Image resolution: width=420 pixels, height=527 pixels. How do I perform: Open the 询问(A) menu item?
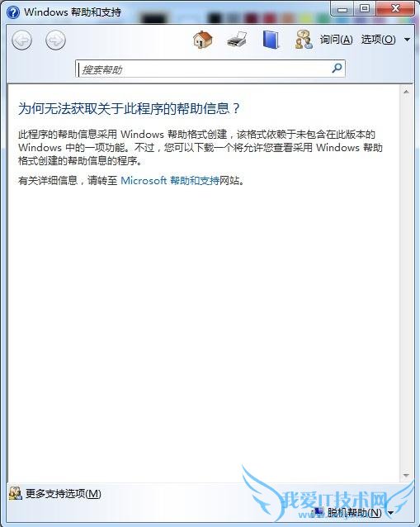(x=336, y=40)
